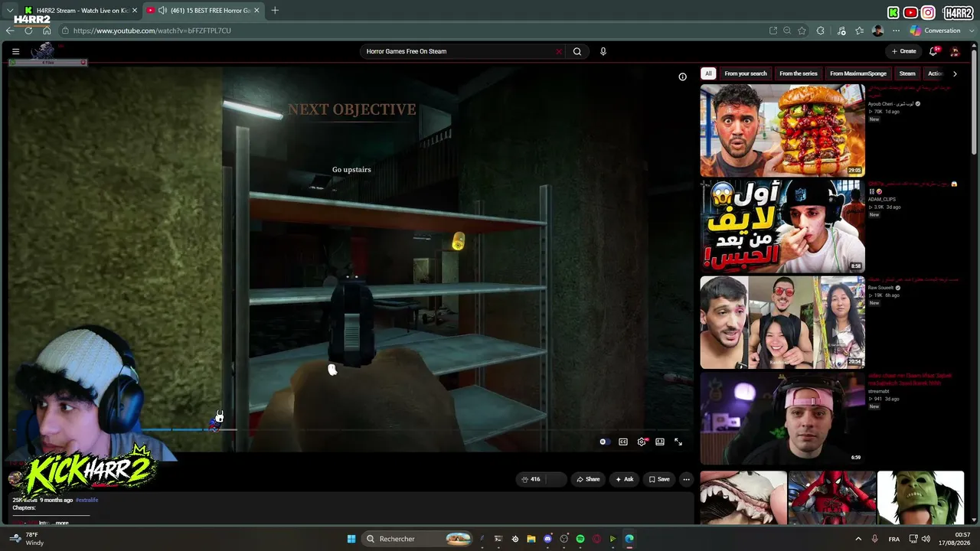Toggle the autoplay switch in the player
Screen dimensions: 980x551
(x=604, y=442)
